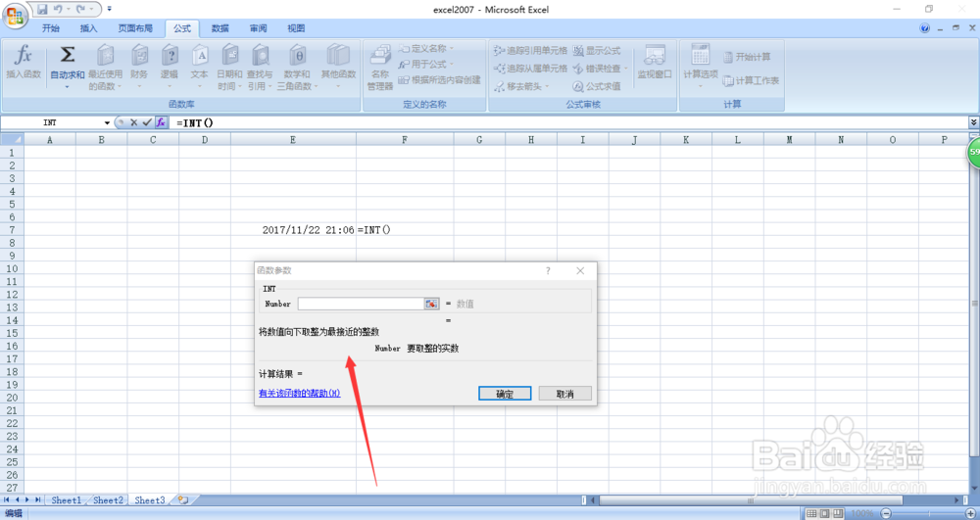Close the 函数参数 dialog
Image resolution: width=980 pixels, height=520 pixels.
coord(580,271)
